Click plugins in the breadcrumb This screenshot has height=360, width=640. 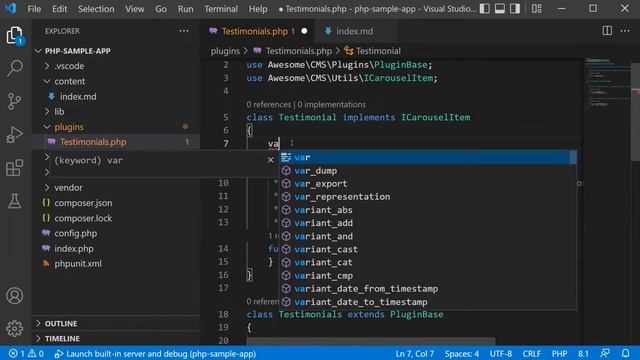225,51
